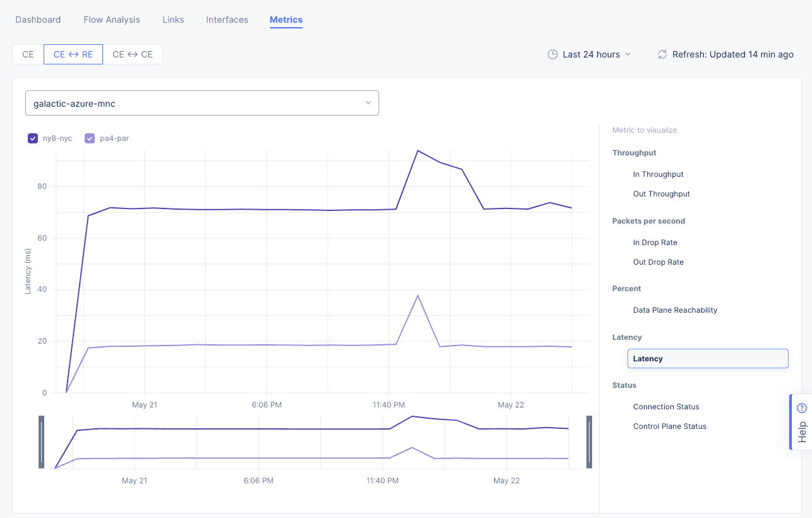Open the Flow Analysis tab
Screen dimensions: 812x518
click(111, 20)
